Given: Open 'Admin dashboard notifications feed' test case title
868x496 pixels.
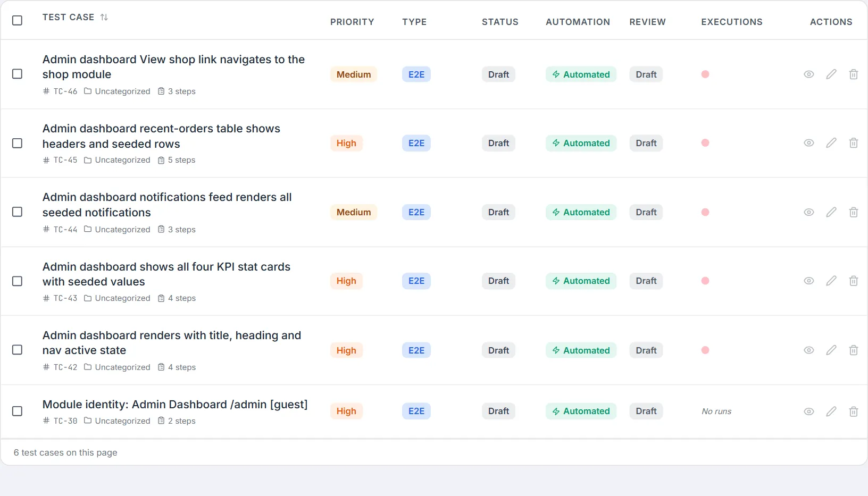Looking at the screenshot, I should pos(167,205).
